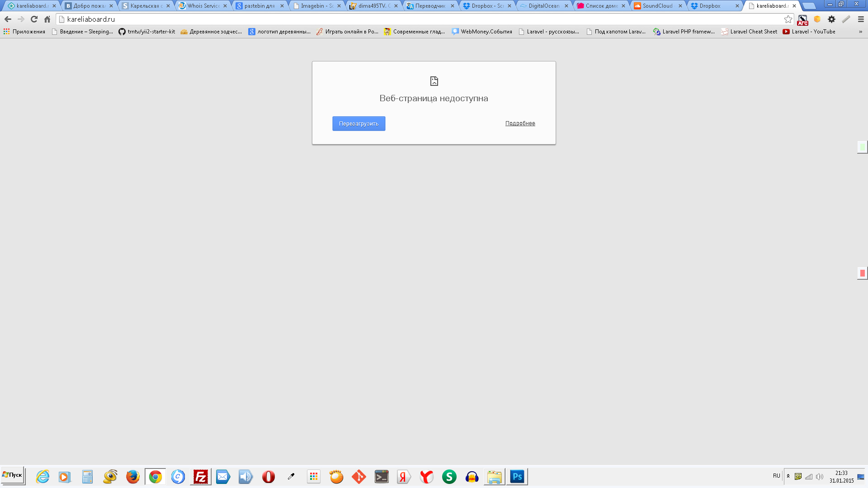Open the color picker eyedropper taskbar icon

(x=291, y=477)
